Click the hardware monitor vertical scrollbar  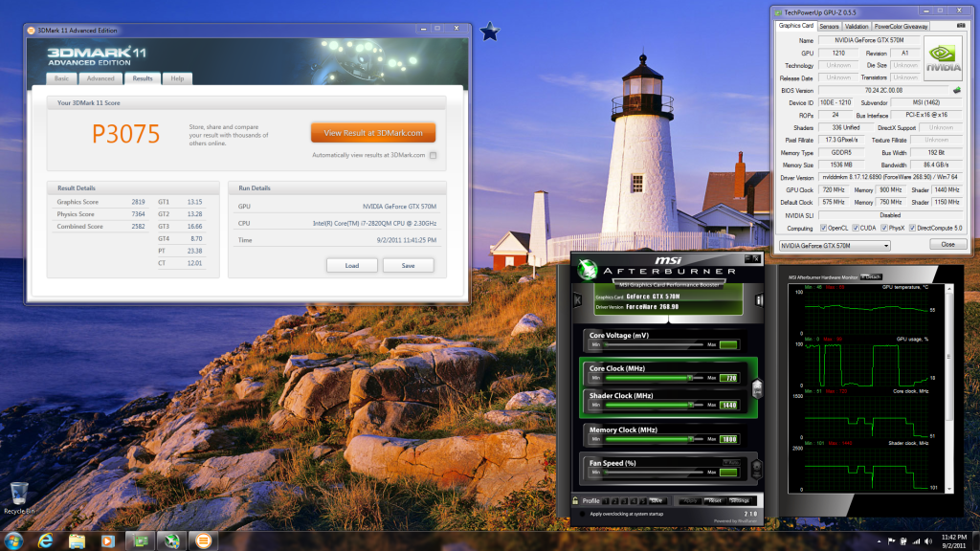point(950,388)
